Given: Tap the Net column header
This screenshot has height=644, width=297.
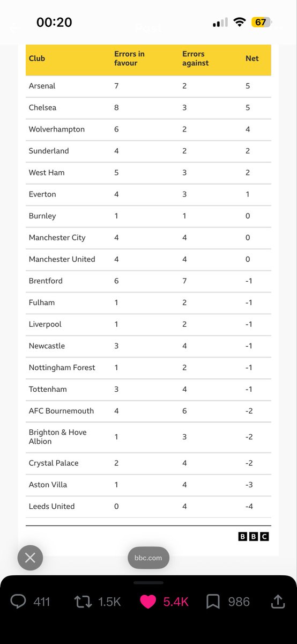Looking at the screenshot, I should click(x=252, y=58).
